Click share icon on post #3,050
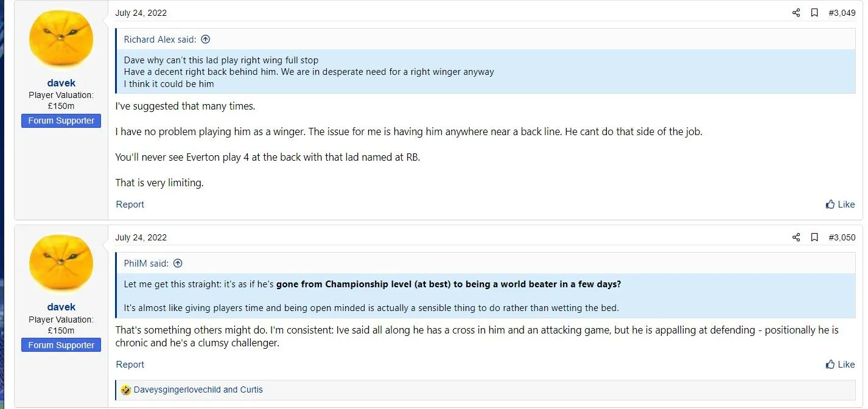Screen dimensions: 868x409 [796, 237]
